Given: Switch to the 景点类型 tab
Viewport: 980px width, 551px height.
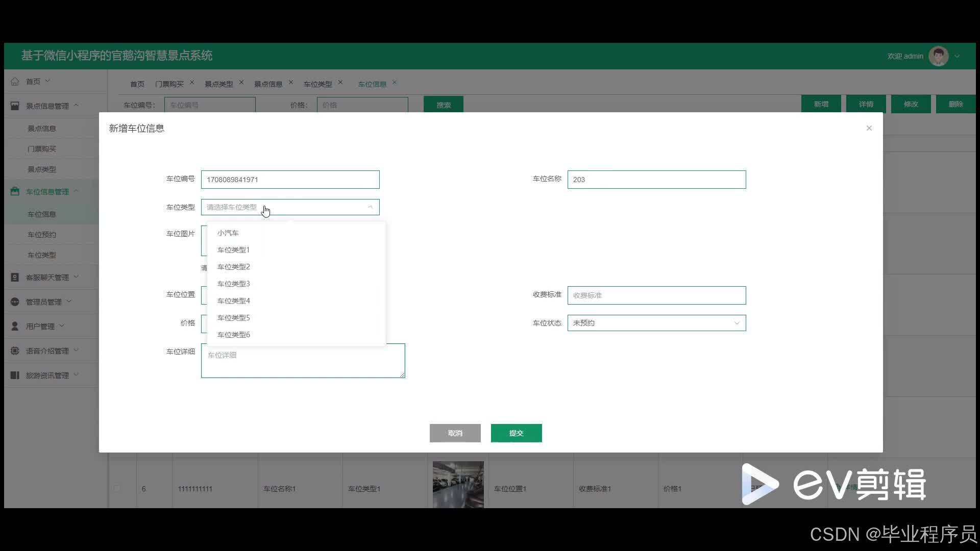Looking at the screenshot, I should pyautogui.click(x=218, y=84).
